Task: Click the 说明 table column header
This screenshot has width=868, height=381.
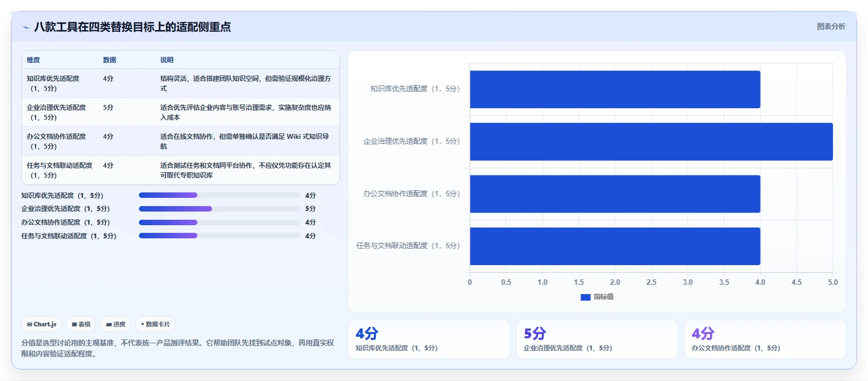Action: pyautogui.click(x=167, y=60)
